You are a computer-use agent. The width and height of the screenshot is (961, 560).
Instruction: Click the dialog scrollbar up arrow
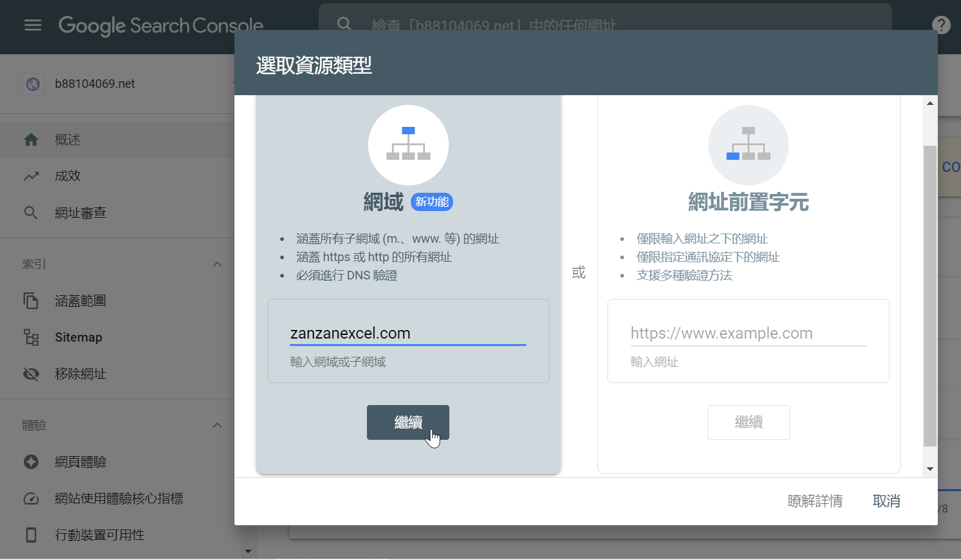click(930, 103)
